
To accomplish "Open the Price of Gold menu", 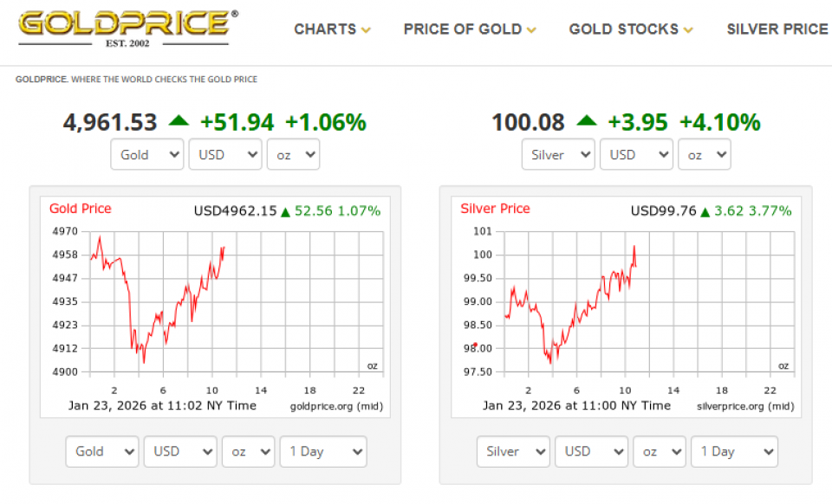I will [x=463, y=29].
